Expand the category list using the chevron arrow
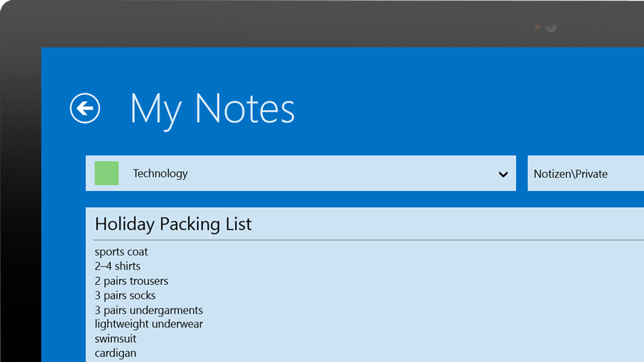Viewport: 644px width, 362px height. [503, 174]
